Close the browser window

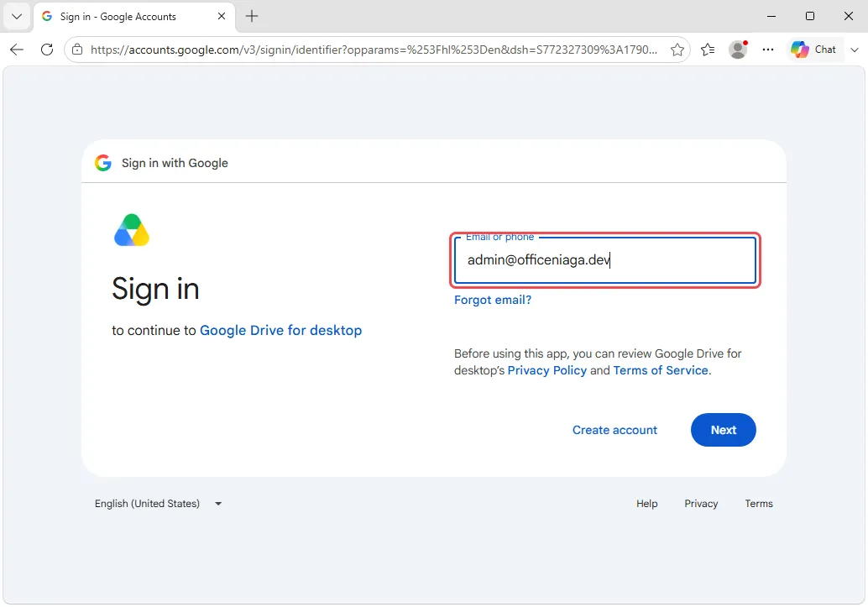(x=848, y=17)
